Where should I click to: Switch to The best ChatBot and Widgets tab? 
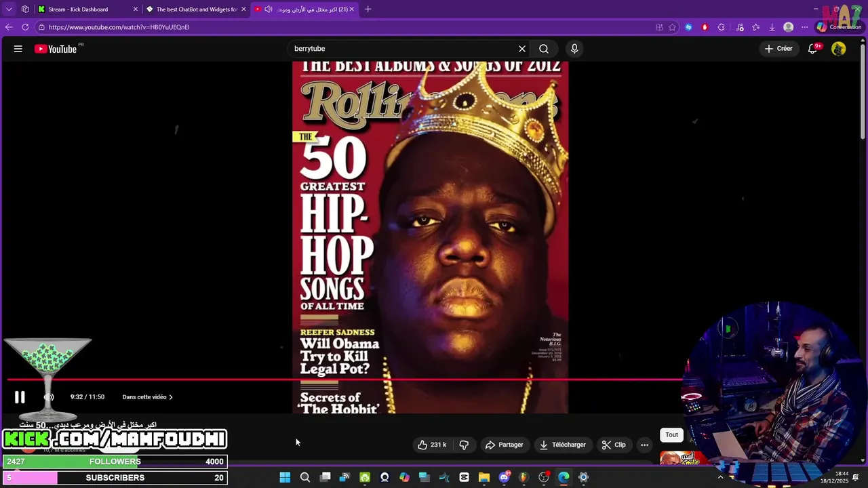197,9
